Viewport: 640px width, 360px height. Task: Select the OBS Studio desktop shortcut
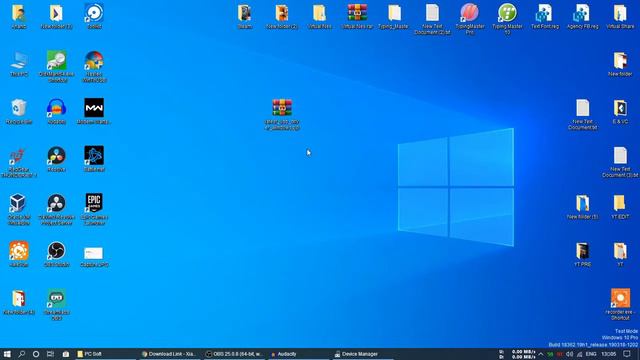click(56, 254)
